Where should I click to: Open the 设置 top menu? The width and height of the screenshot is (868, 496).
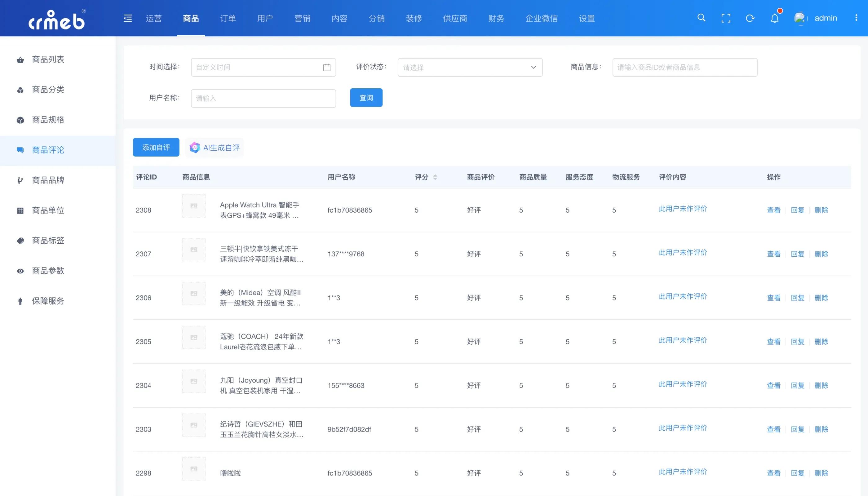click(587, 18)
